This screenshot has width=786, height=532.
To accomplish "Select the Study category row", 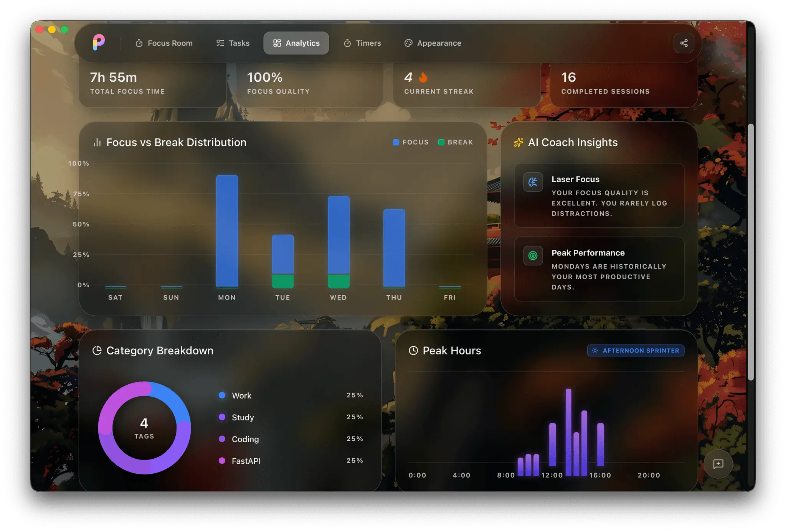I will click(291, 417).
